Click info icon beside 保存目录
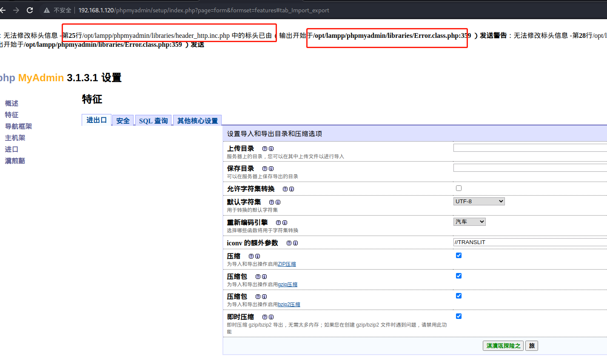Screen dimensions: 607x364 pyautogui.click(x=271, y=169)
